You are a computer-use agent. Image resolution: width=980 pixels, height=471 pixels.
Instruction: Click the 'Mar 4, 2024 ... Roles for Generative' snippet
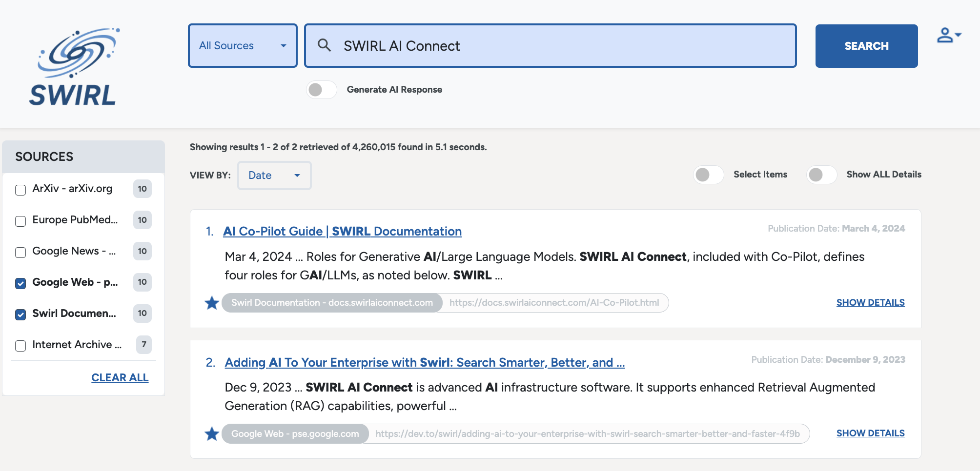point(545,266)
